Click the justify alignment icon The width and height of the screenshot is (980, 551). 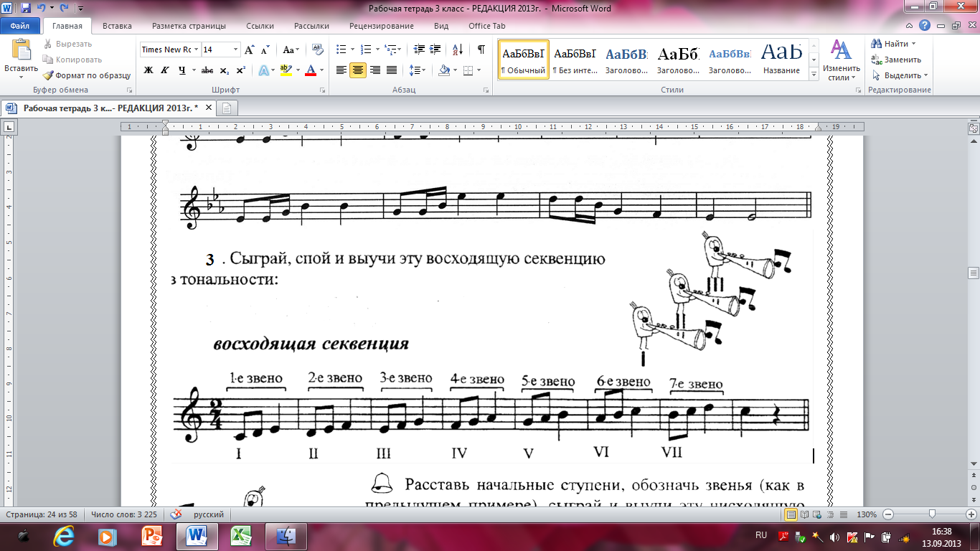[x=392, y=70]
